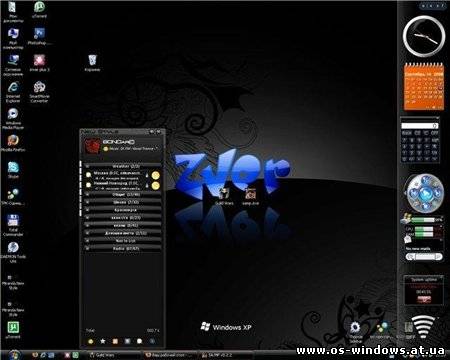Viewport: 450px width, 360px height.
Task: Click the star icon in Miranda's bottom toolbar
Action: click(103, 341)
